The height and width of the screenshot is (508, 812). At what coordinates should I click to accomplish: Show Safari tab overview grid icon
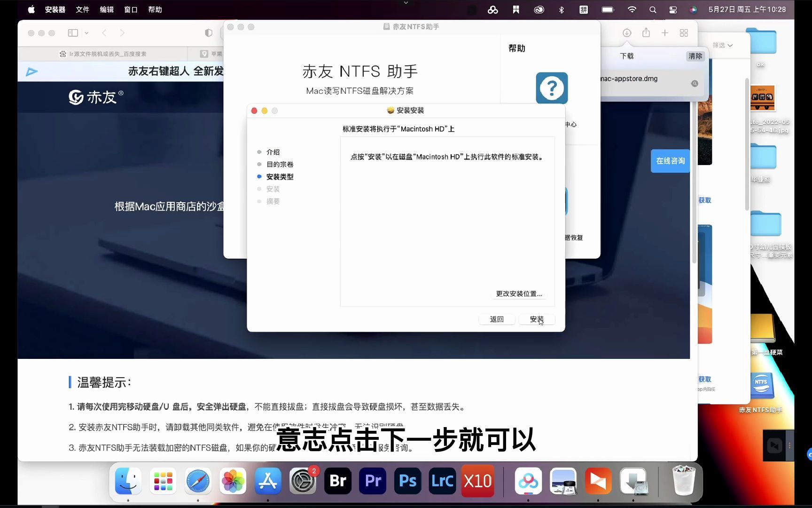684,33
